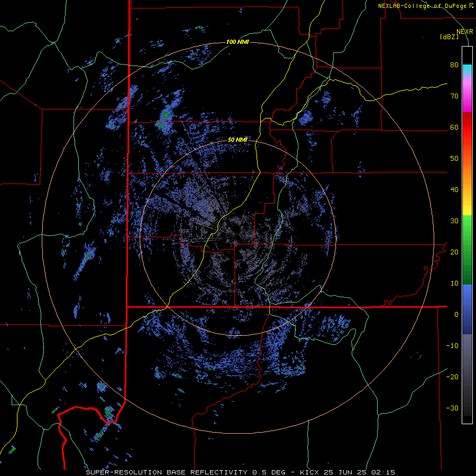476x476 pixels.
Task: Click the -20 value on the color scale
Action: pos(452,377)
